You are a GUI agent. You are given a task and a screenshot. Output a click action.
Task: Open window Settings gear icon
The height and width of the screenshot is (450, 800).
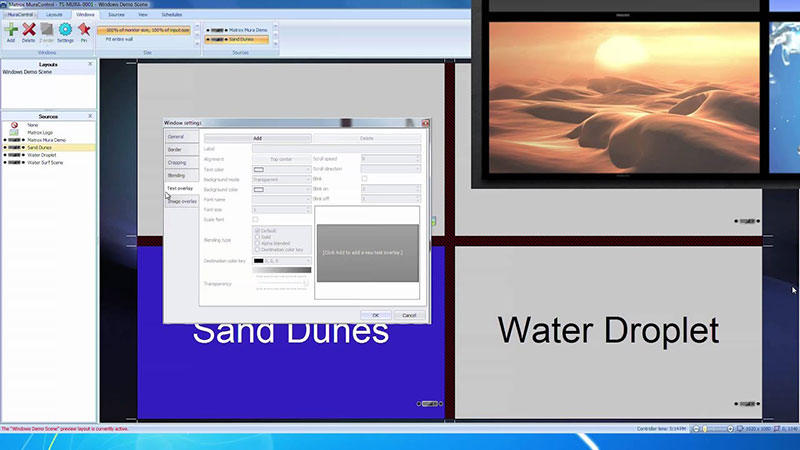(x=65, y=31)
